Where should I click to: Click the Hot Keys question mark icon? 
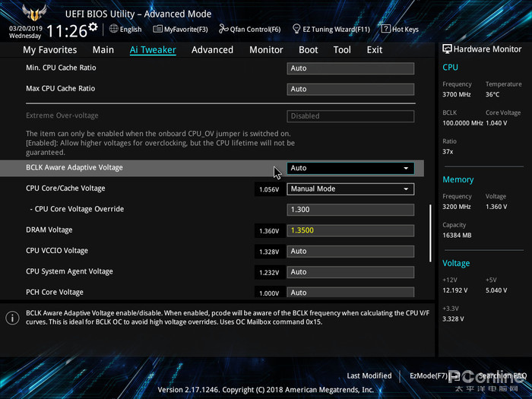(x=386, y=29)
